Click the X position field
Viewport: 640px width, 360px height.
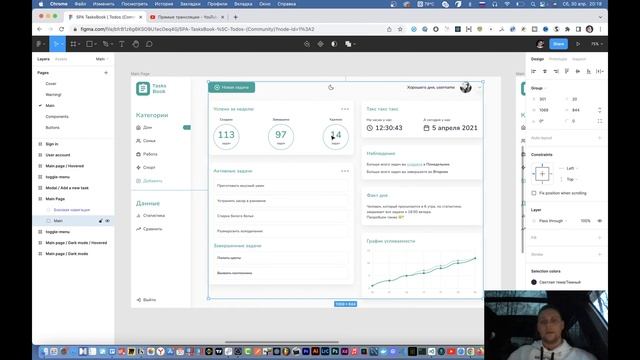click(x=543, y=99)
